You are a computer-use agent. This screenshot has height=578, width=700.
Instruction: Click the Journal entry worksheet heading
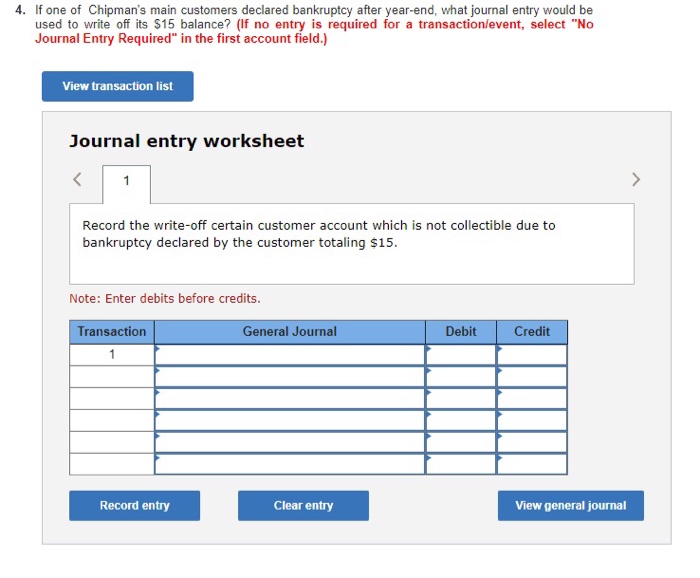[x=187, y=141]
